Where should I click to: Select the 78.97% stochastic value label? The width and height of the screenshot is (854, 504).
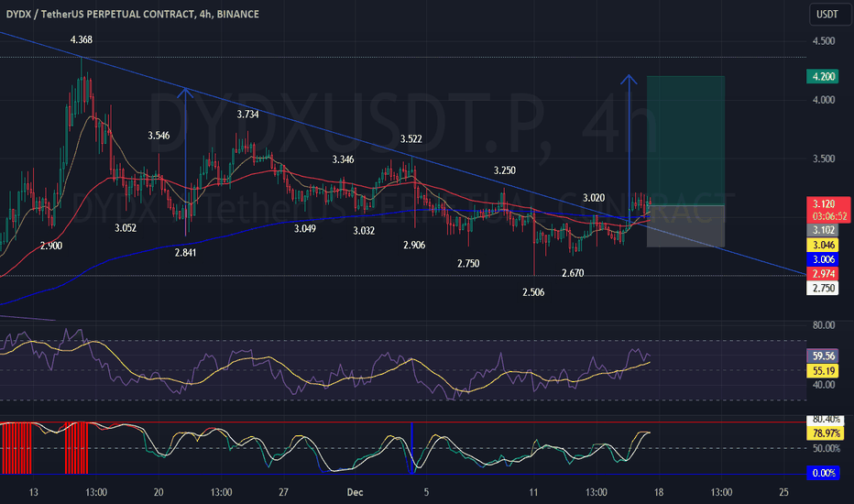[825, 433]
